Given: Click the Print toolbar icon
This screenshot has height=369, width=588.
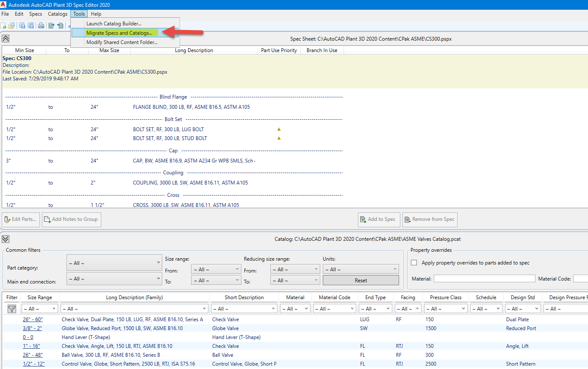Looking at the screenshot, I should [x=41, y=26].
